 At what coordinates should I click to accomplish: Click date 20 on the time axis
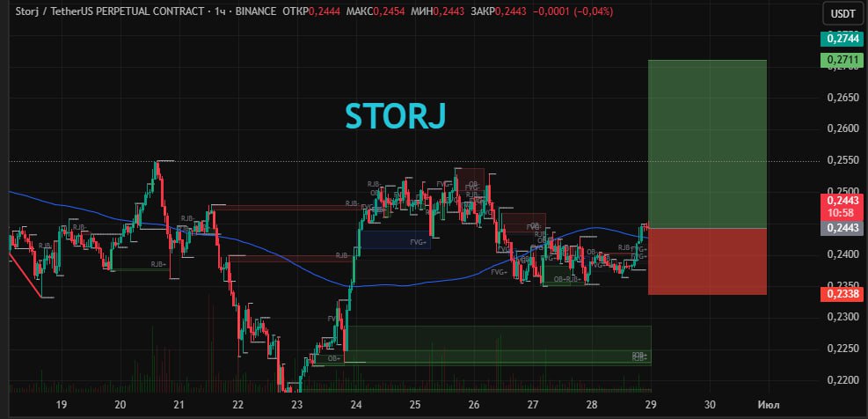coord(120,404)
